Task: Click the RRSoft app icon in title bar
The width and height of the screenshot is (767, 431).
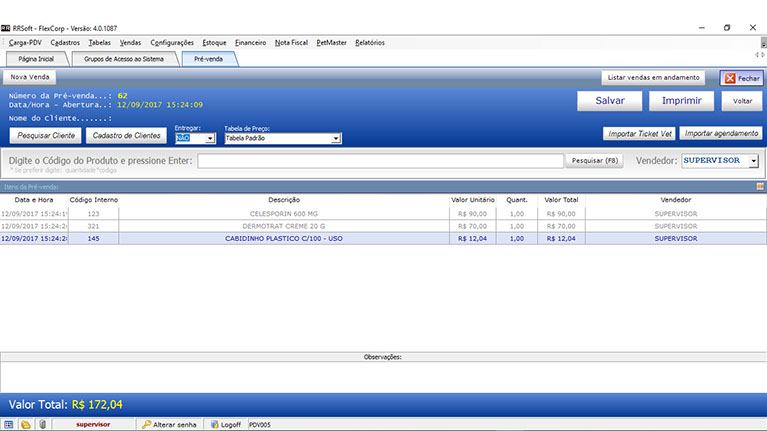Action: 7,28
